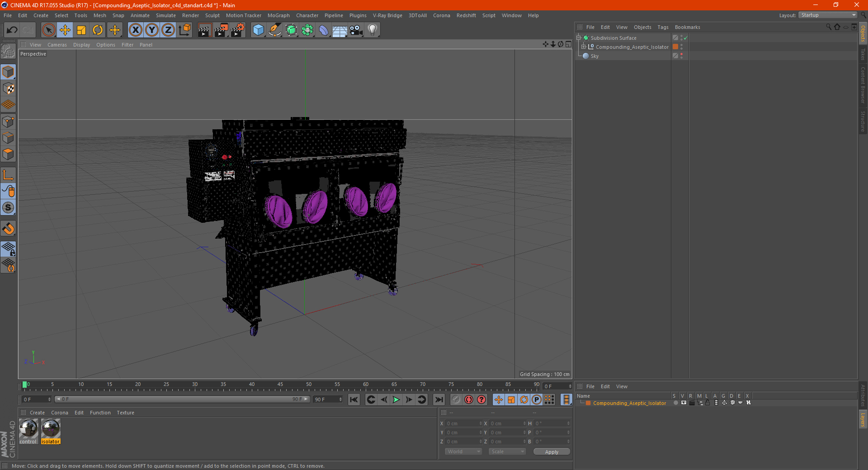Image resolution: width=868 pixels, height=470 pixels.
Task: Switch to Model mode
Action: point(8,72)
